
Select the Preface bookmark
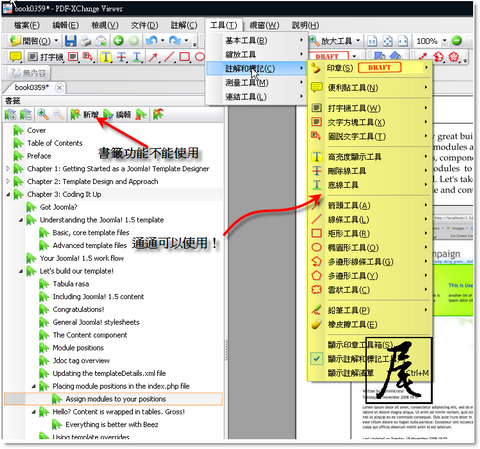click(x=39, y=156)
